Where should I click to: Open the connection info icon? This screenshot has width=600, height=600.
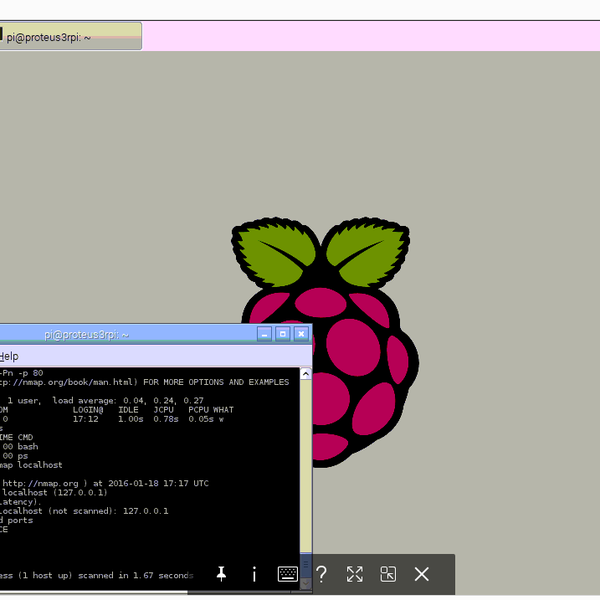coord(254,574)
